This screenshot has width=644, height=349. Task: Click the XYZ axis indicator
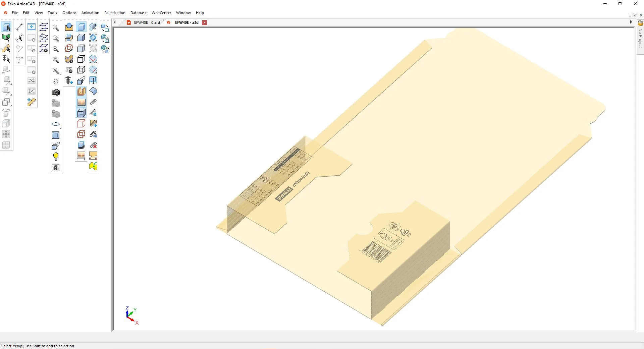coord(131,315)
